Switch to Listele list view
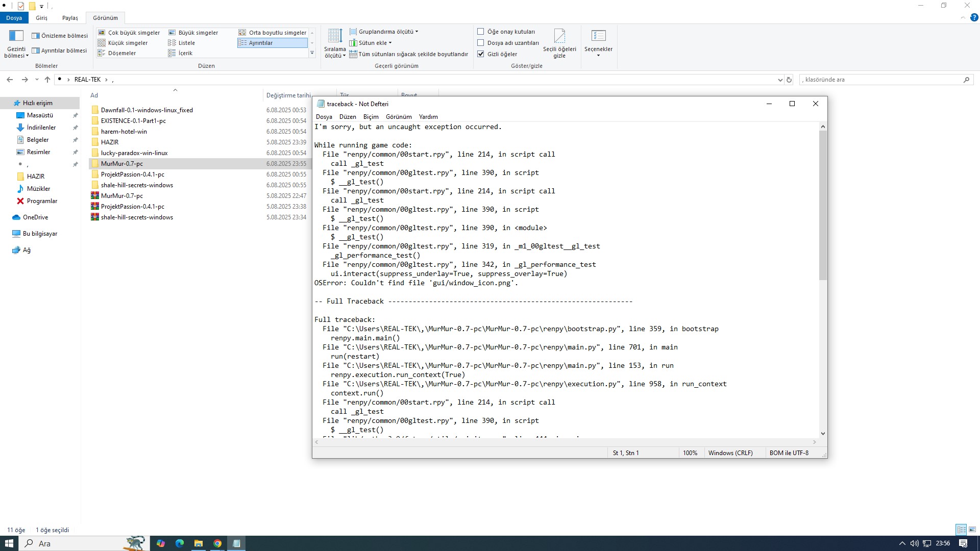Screen dimensions: 980x551 click(x=182, y=43)
